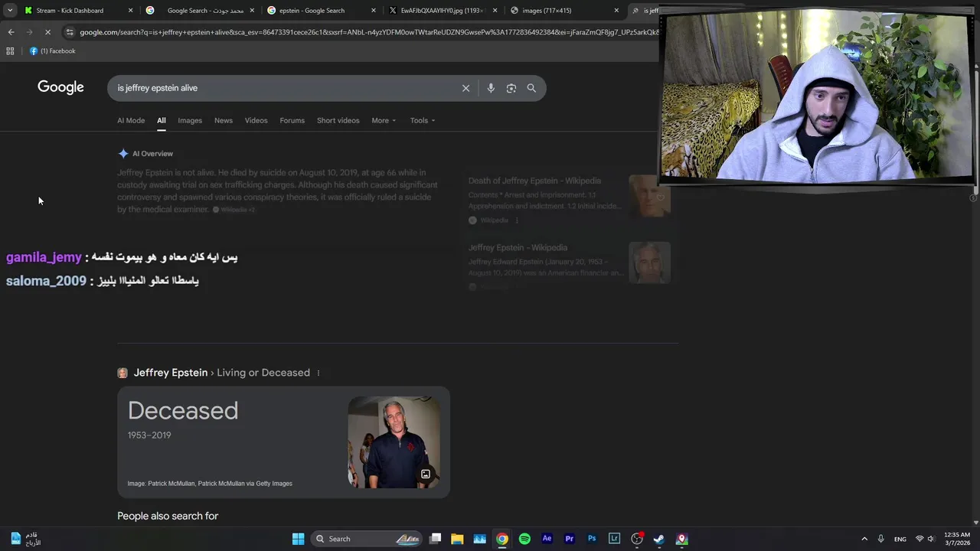
Task: Open File Explorer from the taskbar
Action: [457, 539]
